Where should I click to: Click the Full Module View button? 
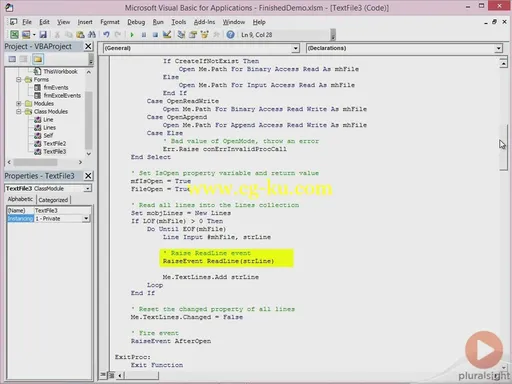point(111,375)
